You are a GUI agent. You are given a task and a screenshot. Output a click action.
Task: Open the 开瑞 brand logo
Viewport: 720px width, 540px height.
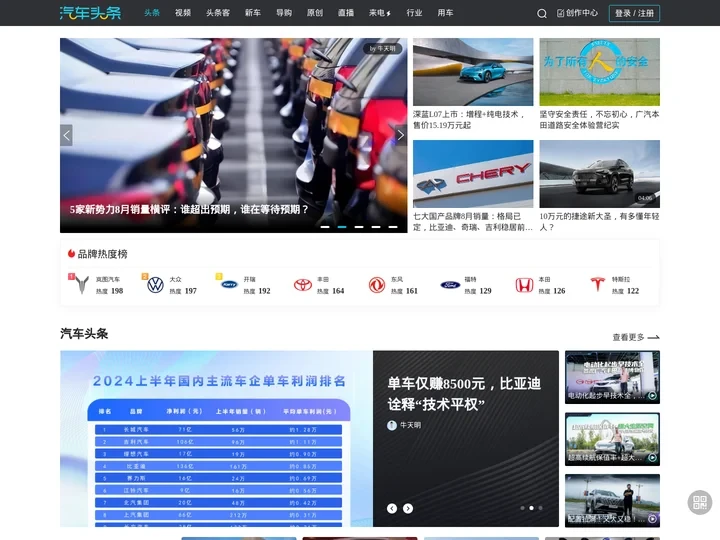[x=229, y=285]
